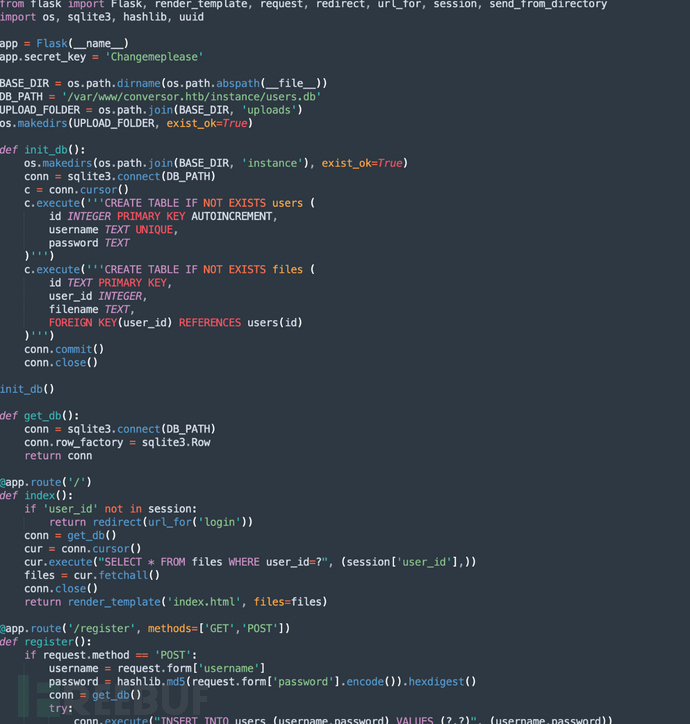Select the DB_PATH users.db path string
690x724 pixels.
tap(192, 97)
